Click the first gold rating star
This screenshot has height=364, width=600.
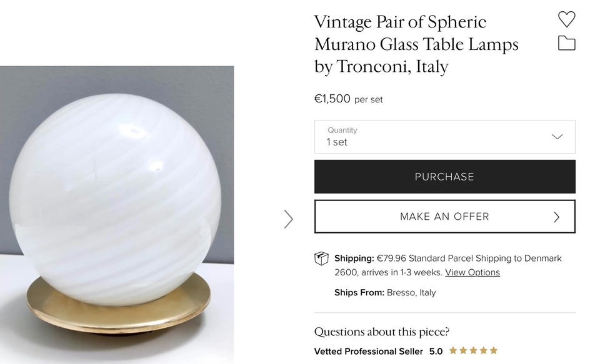[x=453, y=351]
